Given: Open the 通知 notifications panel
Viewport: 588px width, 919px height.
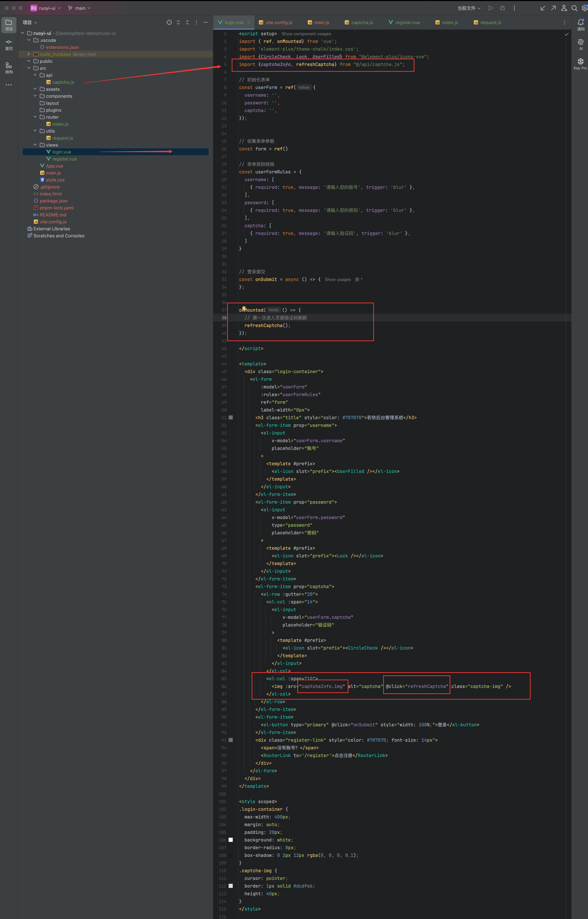Looking at the screenshot, I should (581, 25).
